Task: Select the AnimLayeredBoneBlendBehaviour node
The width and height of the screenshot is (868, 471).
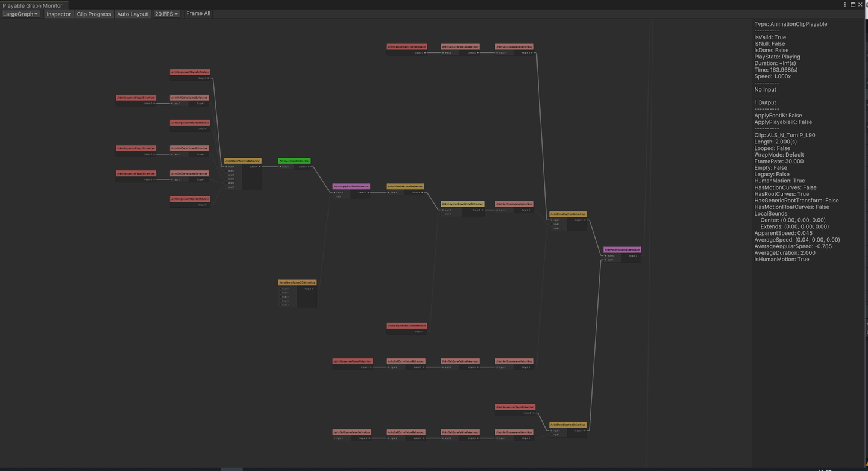Action: 462,204
